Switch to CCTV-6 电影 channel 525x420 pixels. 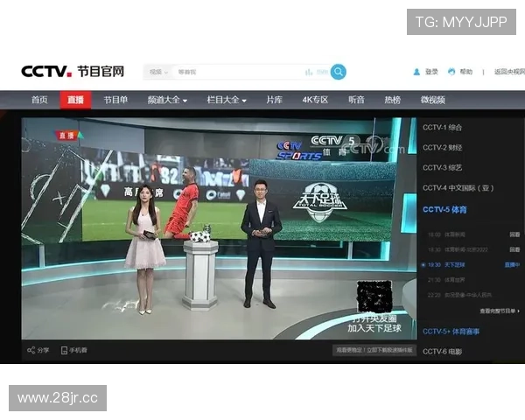click(x=442, y=352)
